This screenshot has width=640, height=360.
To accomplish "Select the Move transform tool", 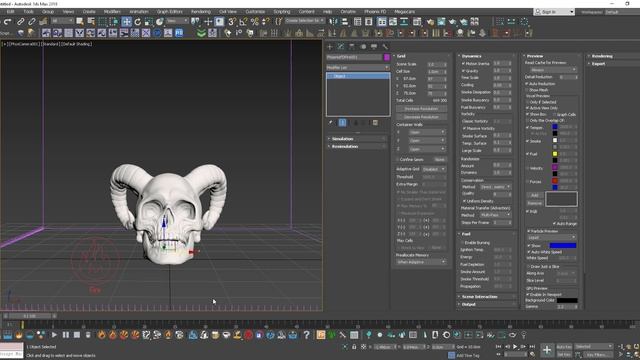I will click(x=127, y=22).
